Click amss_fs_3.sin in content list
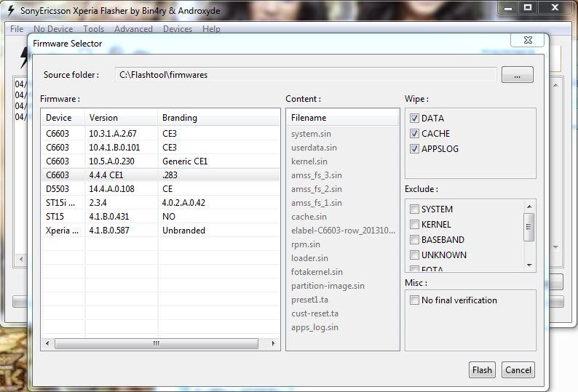 click(x=316, y=175)
